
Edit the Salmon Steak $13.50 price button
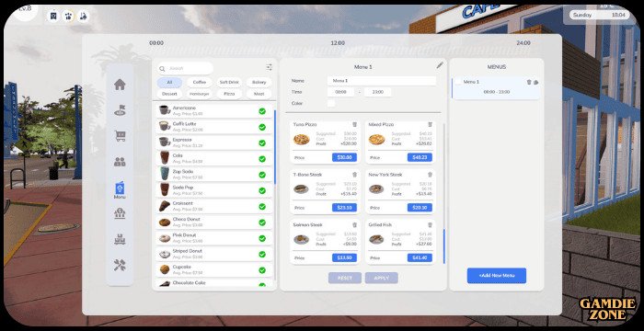344,257
